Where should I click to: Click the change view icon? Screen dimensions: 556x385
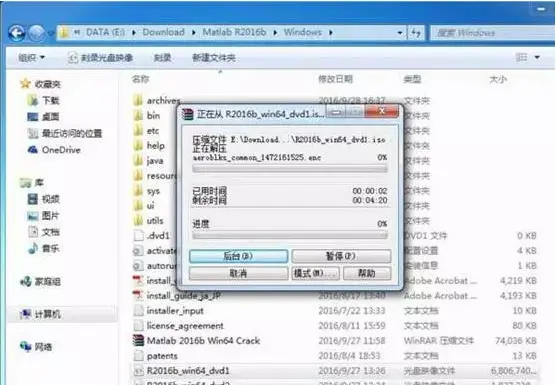click(521, 57)
